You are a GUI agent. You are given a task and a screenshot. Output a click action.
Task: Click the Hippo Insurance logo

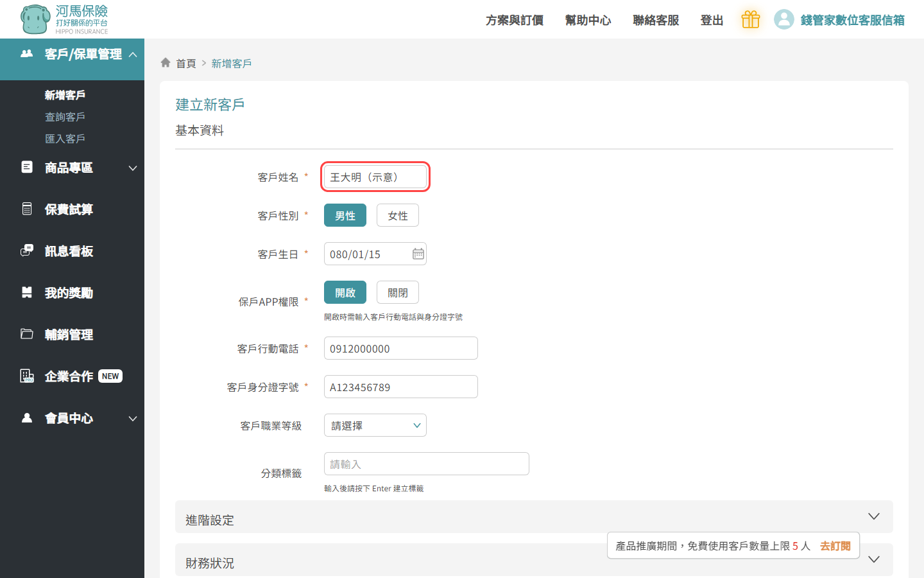64,19
